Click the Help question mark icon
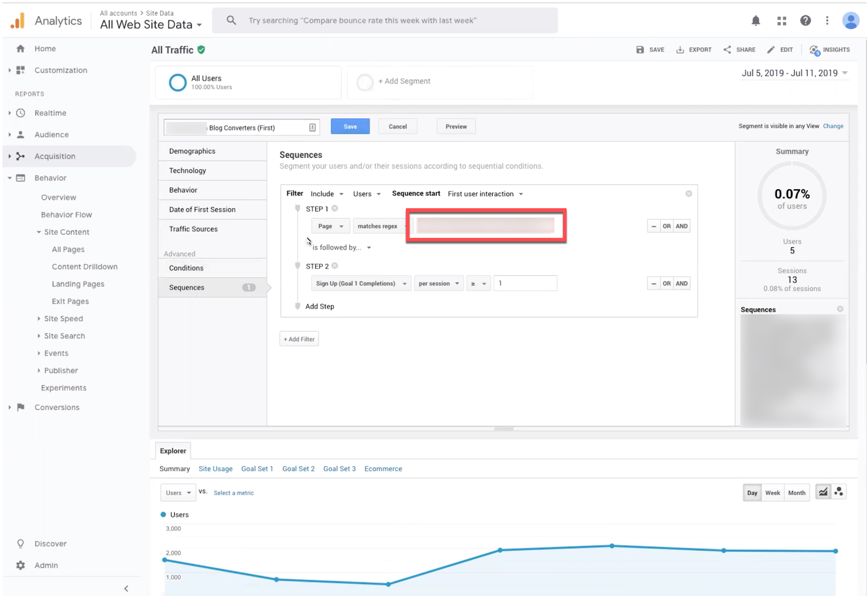 pyautogui.click(x=806, y=21)
